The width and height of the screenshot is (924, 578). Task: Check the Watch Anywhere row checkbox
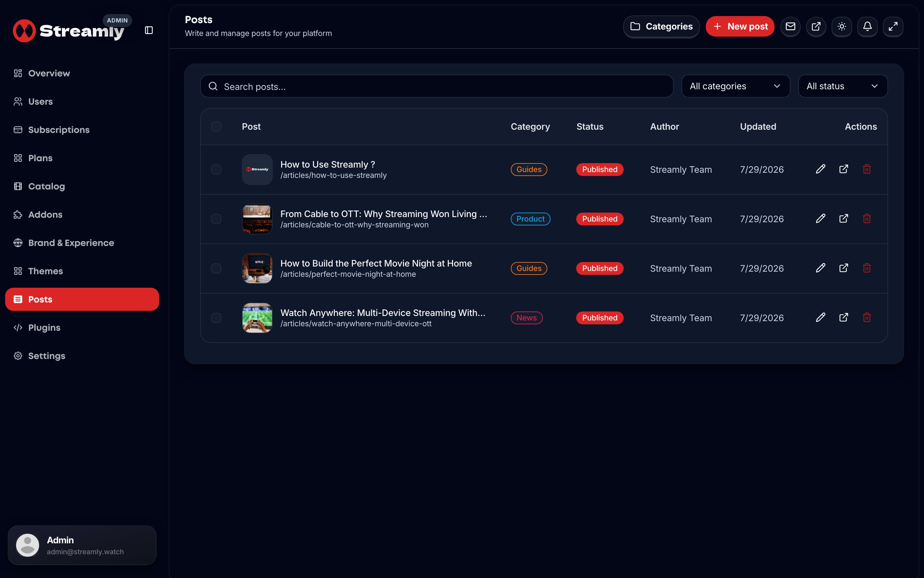216,318
